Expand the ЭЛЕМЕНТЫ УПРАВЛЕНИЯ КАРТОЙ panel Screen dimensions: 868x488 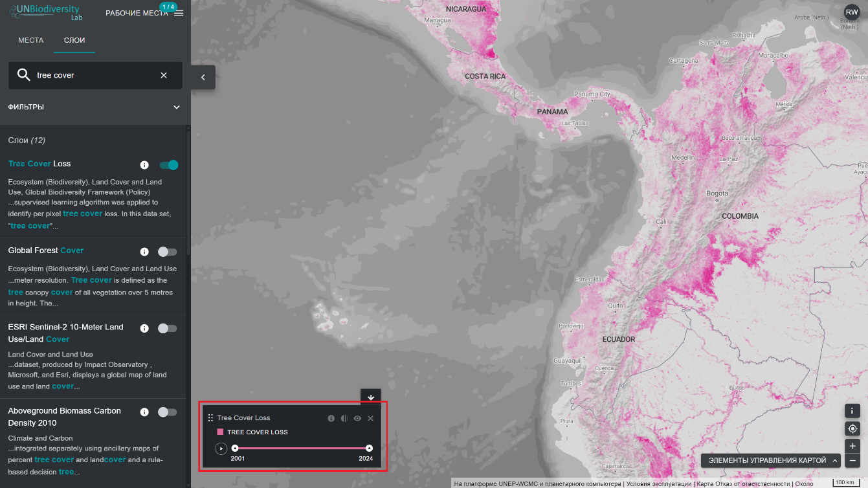771,461
